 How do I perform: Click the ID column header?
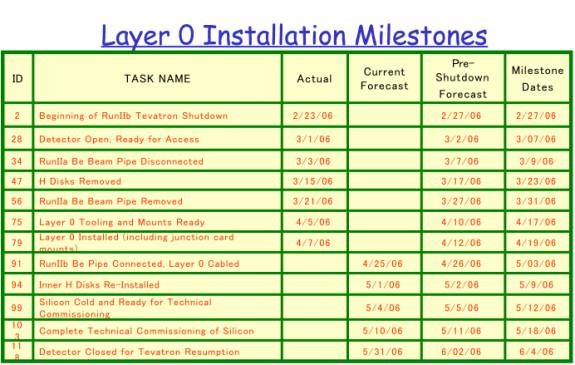point(18,79)
